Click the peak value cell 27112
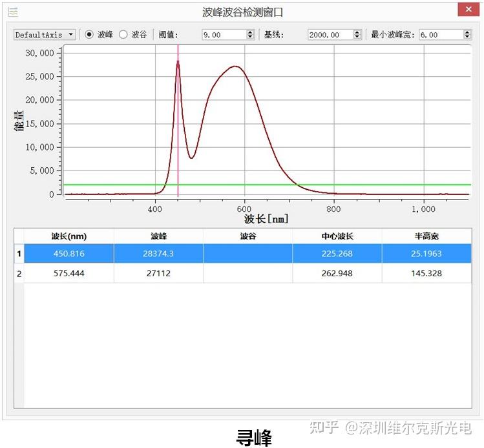This screenshot has width=484, height=448. point(159,273)
